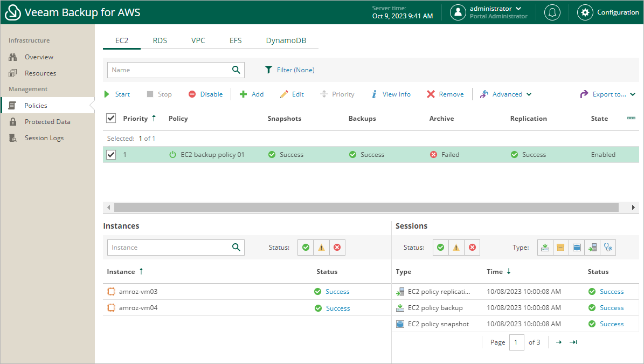Open amroz-vm03 Success status link

pos(337,292)
